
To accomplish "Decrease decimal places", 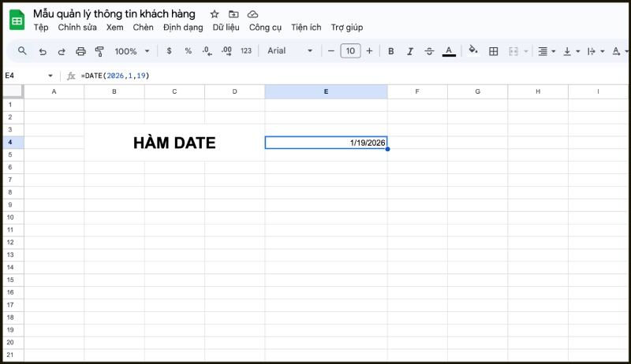I will pyautogui.click(x=207, y=51).
